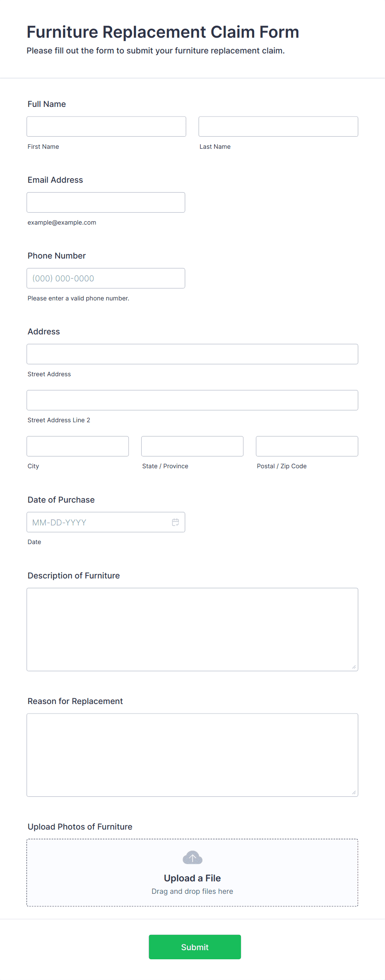Select the Phone Number input box
Image resolution: width=385 pixels, height=980 pixels.
point(106,278)
